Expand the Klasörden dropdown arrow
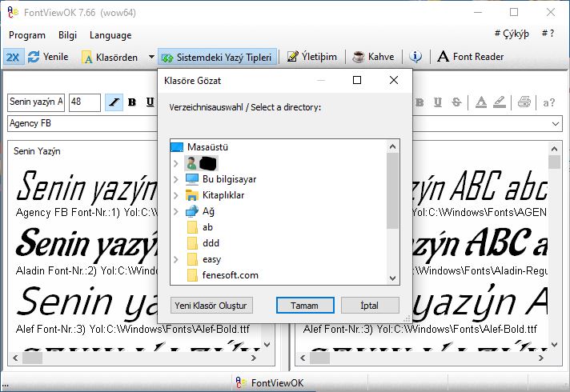This screenshot has width=570, height=392. (x=151, y=57)
